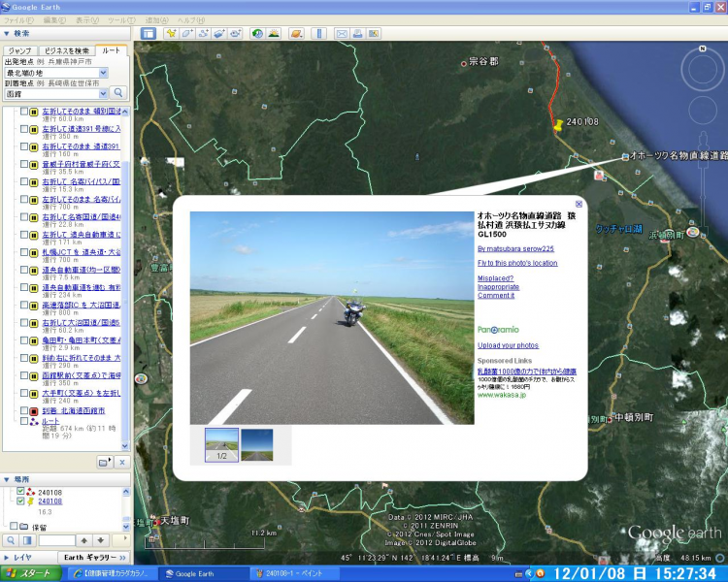The image size is (728, 582).
Task: Click the Add Path tool icon
Action: (204, 33)
